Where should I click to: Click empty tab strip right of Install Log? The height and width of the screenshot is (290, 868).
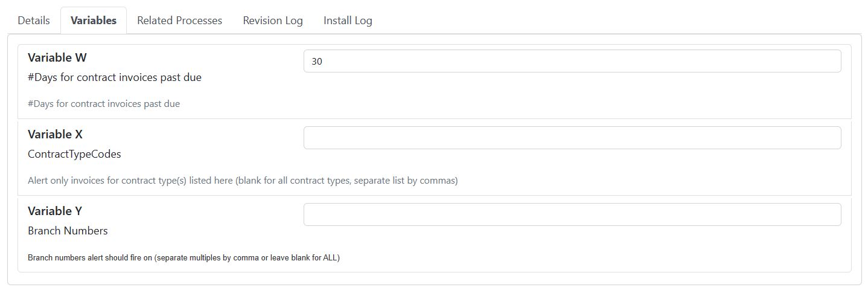622,20
